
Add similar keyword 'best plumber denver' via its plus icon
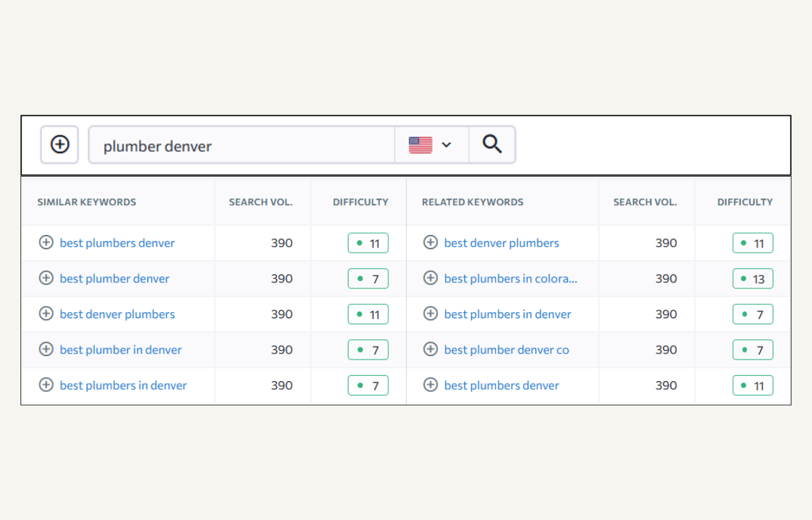[46, 278]
